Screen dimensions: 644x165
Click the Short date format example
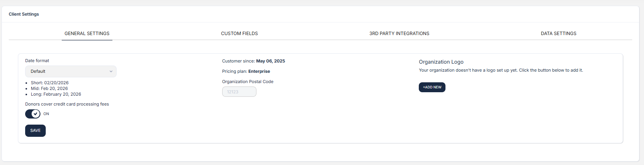pyautogui.click(x=50, y=83)
